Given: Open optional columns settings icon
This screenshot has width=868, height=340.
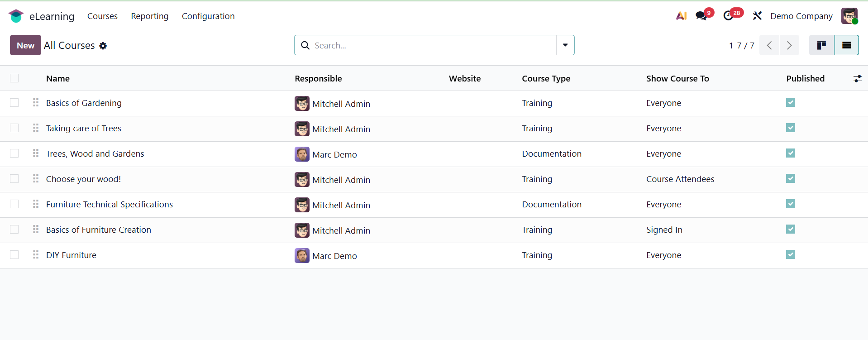Looking at the screenshot, I should click(x=858, y=79).
